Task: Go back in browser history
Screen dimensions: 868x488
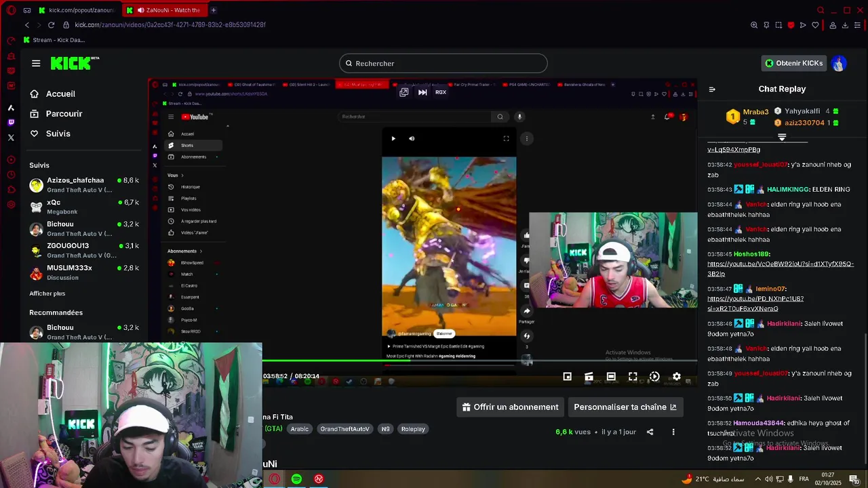Action: pos(27,25)
